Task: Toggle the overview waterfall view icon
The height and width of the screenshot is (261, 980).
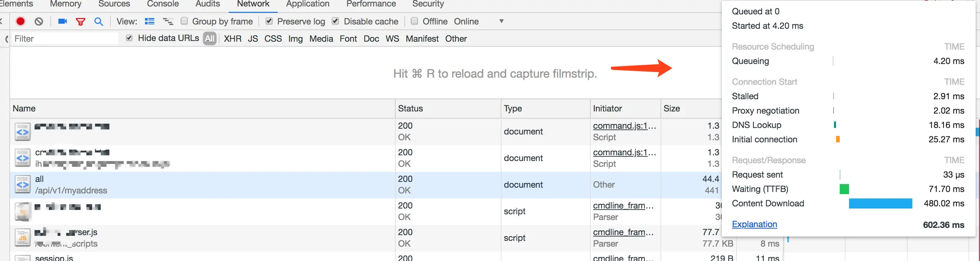Action: point(168,21)
